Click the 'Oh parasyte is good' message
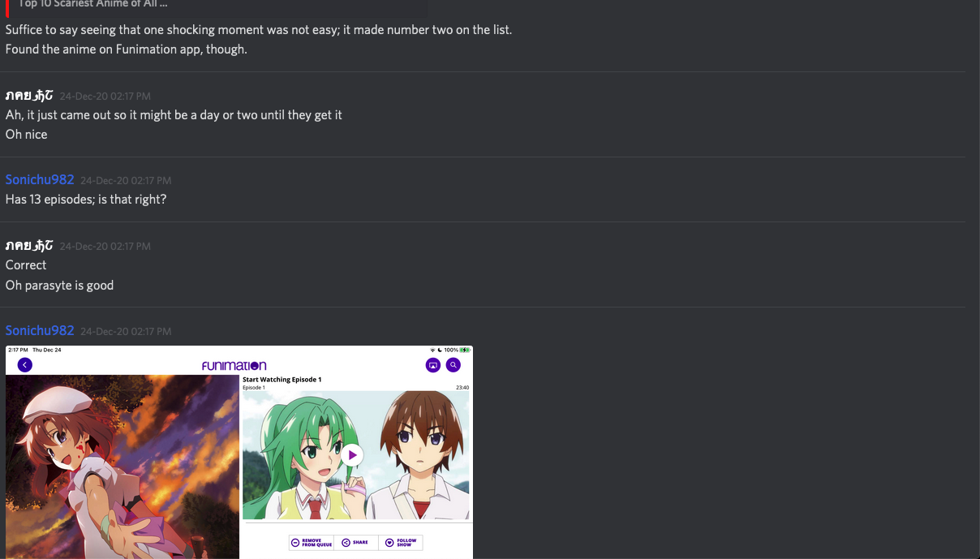Viewport: 980px width, 559px height. [x=59, y=285]
